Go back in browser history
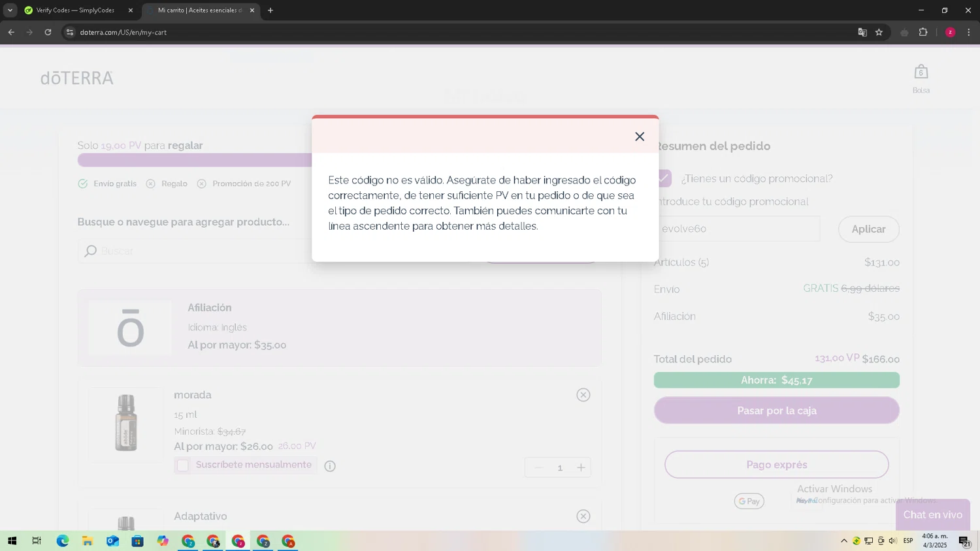The height and width of the screenshot is (551, 980). (11, 32)
